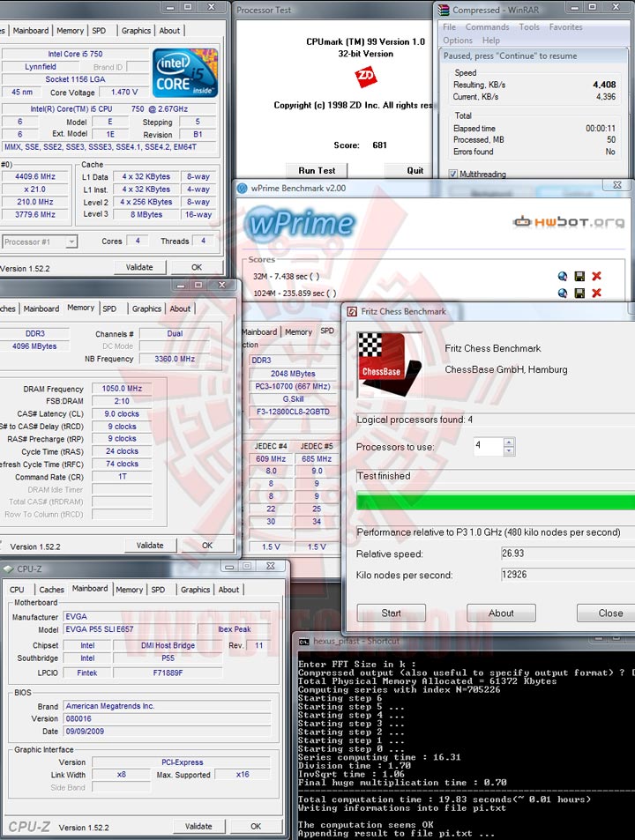Screen dimensions: 635x840
Task: Click the wPrime logo
Action: pos(300,222)
